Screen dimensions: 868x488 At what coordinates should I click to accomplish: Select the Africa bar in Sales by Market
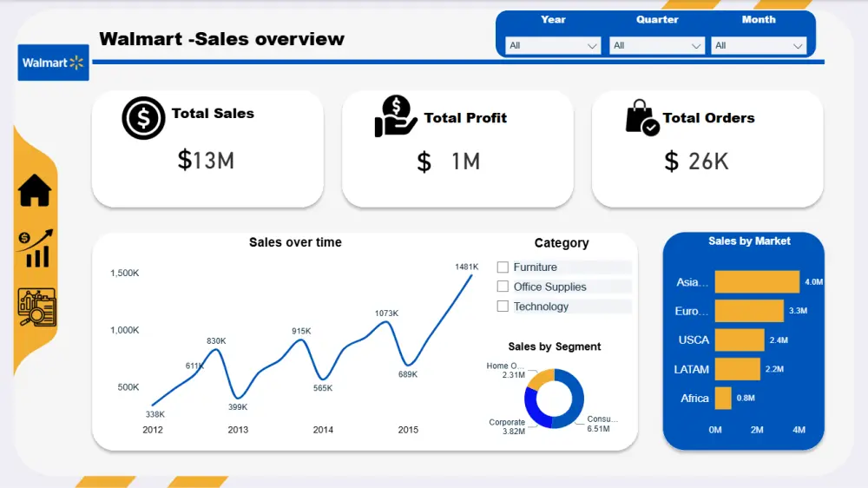[723, 398]
